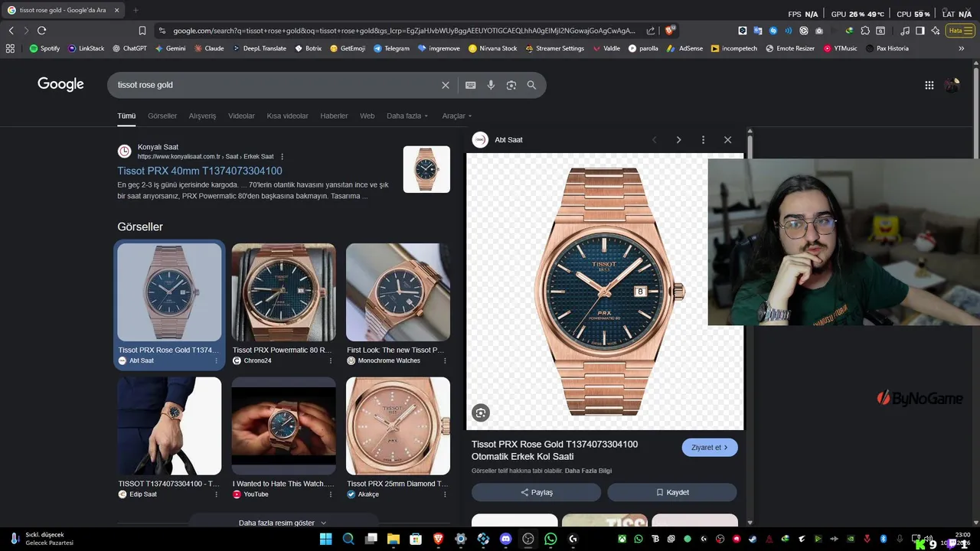Viewport: 980px width, 551px height.
Task: Bookmark this page in address bar
Action: [142, 31]
